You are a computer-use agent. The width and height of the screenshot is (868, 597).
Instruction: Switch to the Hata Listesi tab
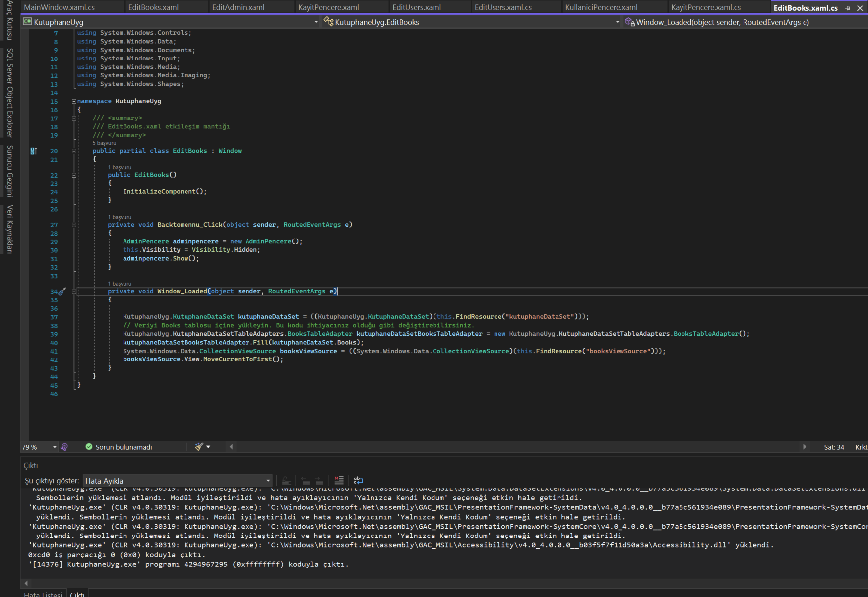pyautogui.click(x=43, y=594)
